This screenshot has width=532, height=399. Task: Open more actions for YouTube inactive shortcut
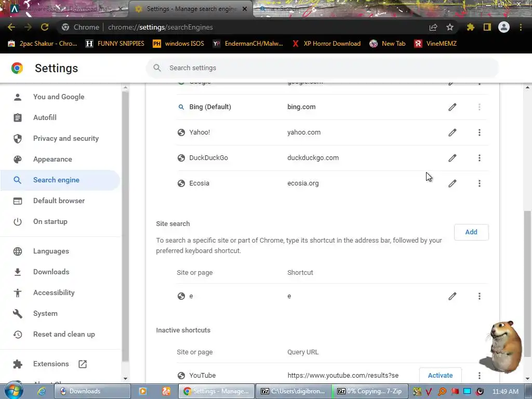click(x=480, y=376)
